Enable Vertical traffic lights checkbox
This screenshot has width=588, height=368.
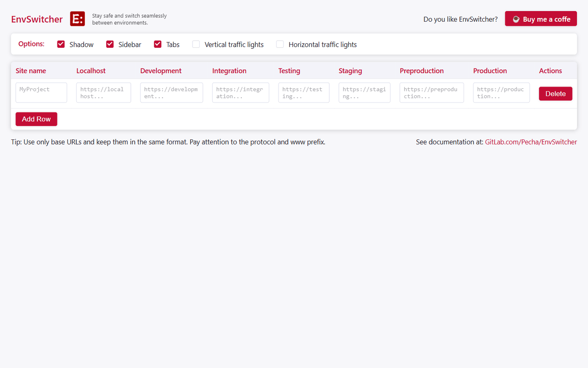(x=196, y=44)
